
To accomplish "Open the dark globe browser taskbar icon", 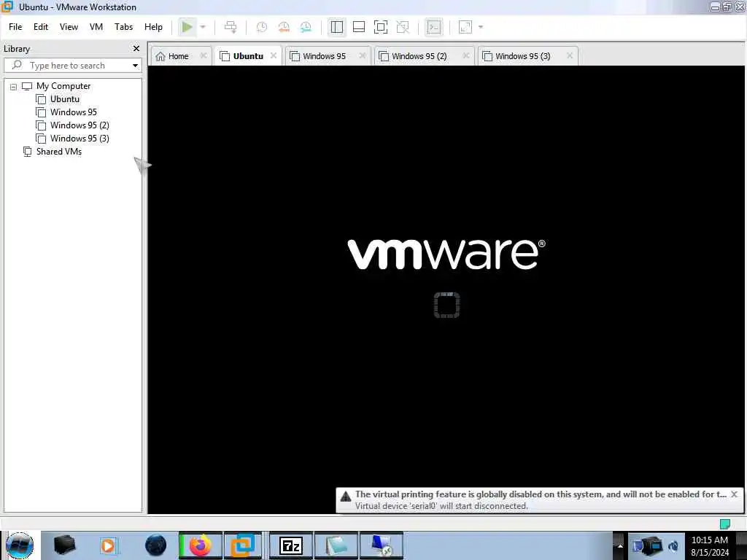I will coord(156,545).
